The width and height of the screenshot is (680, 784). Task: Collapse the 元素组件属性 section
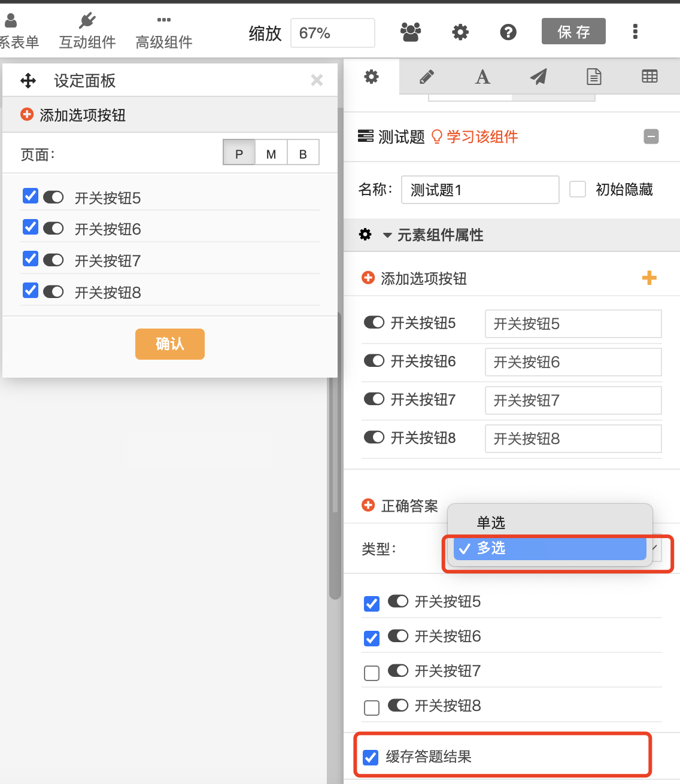(x=387, y=235)
